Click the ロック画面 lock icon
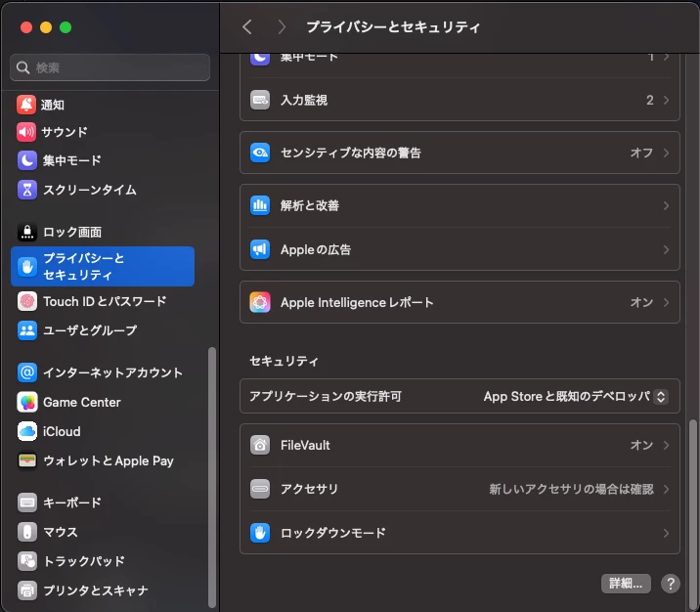Viewport: 700px width, 612px height. [x=26, y=232]
